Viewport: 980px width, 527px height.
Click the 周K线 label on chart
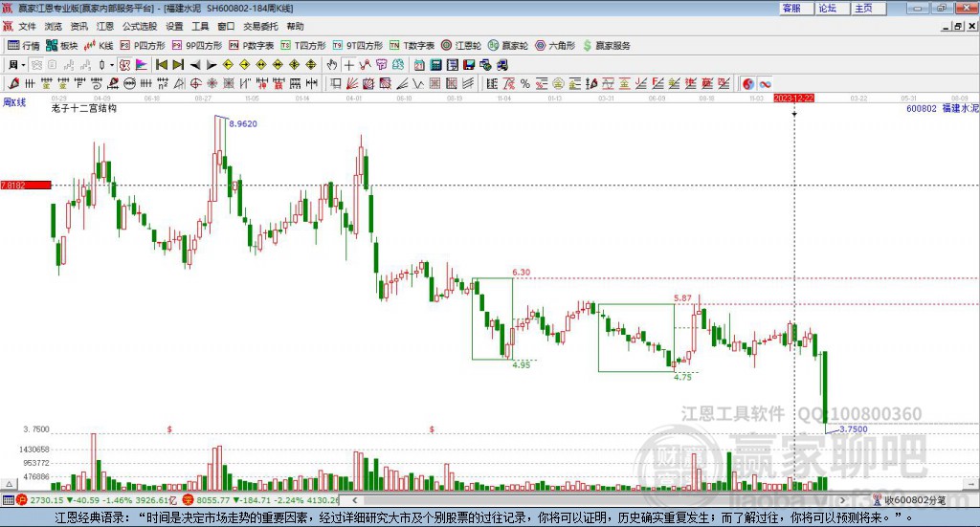[14, 101]
